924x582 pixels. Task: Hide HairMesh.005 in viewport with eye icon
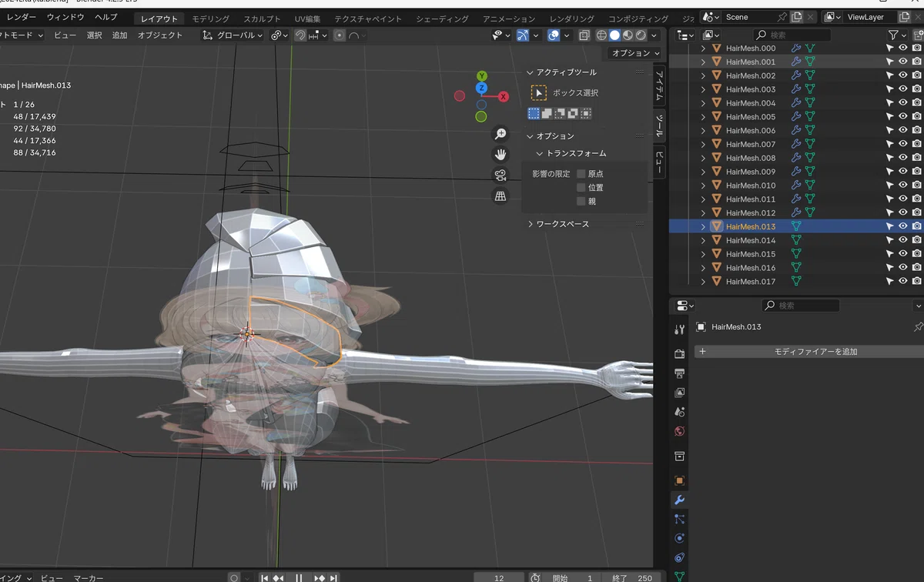(903, 117)
